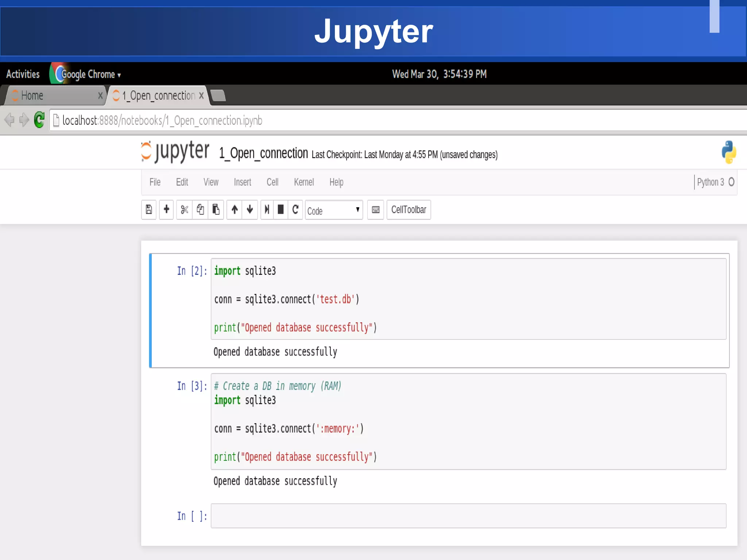Screen dimensions: 747x560
Task: Open a new Chrome tab
Action: tap(218, 96)
